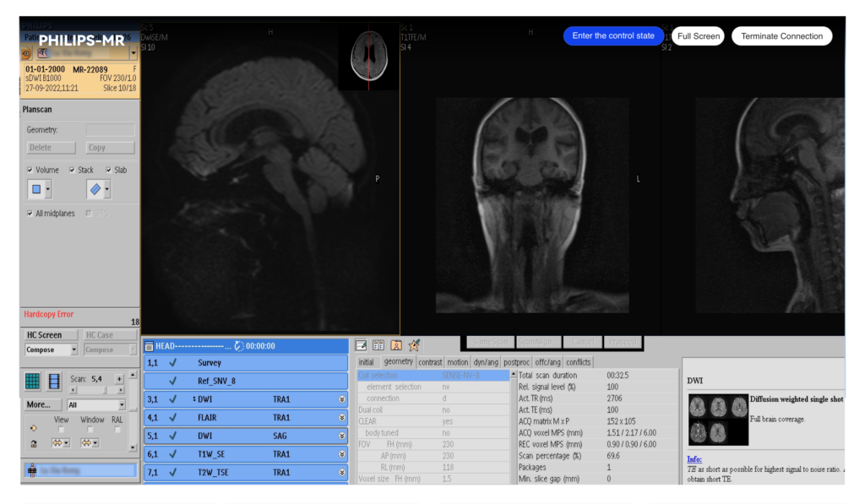
Task: Click the Terminate Connection button
Action: pos(781,36)
